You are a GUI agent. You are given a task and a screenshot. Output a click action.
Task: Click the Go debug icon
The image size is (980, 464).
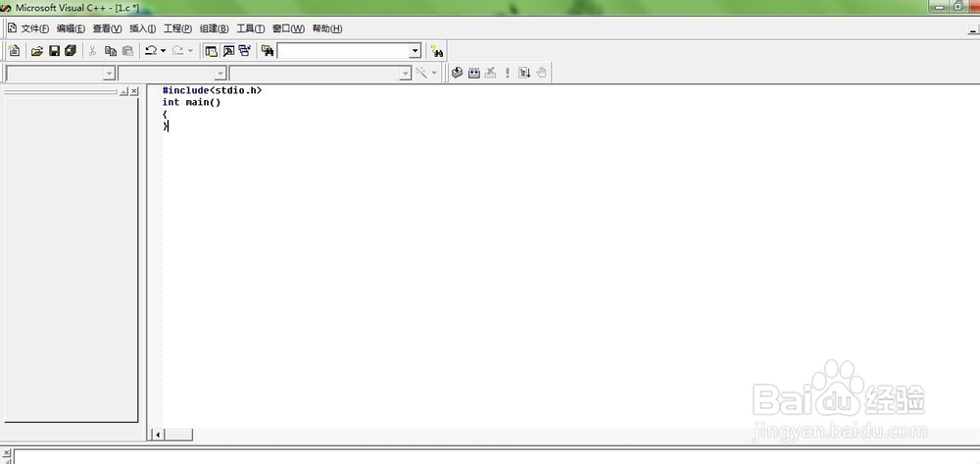524,73
